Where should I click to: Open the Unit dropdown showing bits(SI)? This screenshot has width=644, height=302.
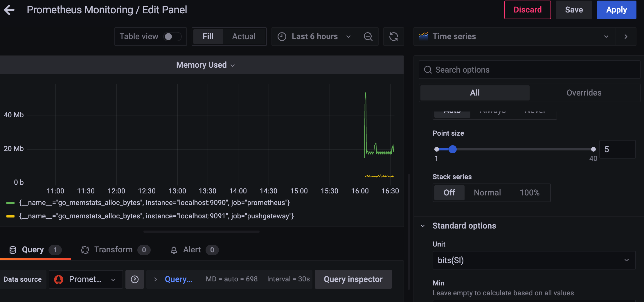[534, 260]
